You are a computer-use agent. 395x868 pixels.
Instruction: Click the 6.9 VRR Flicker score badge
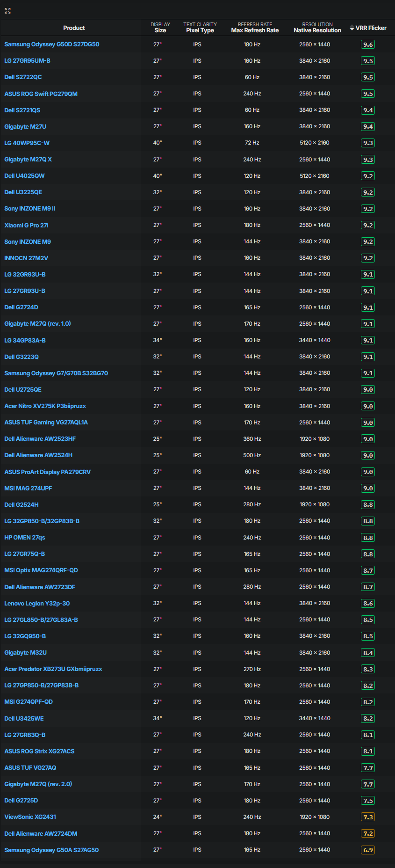click(368, 850)
